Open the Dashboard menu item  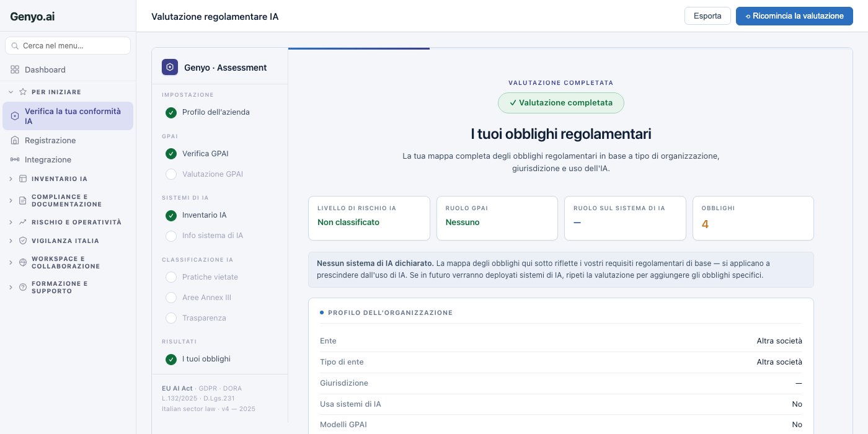68,69
